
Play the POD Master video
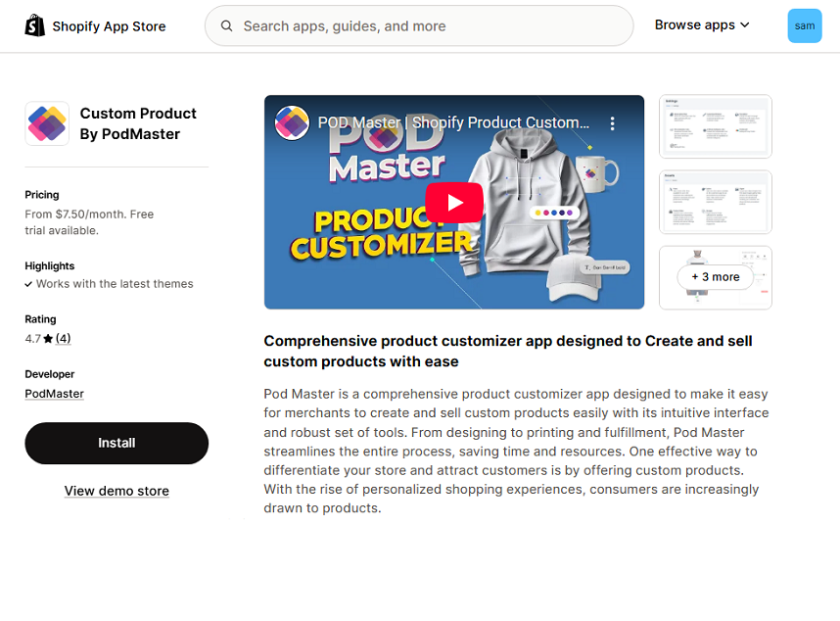click(454, 202)
